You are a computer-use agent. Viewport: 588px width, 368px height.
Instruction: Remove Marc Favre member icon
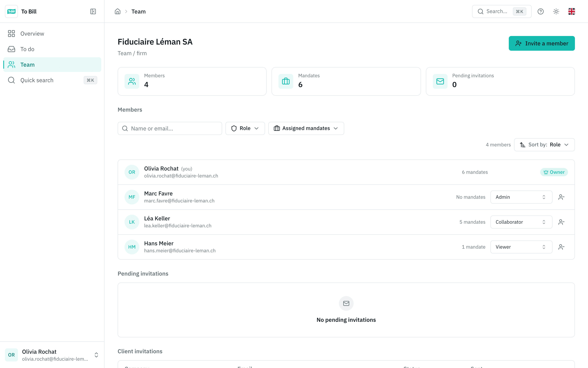pos(561,197)
